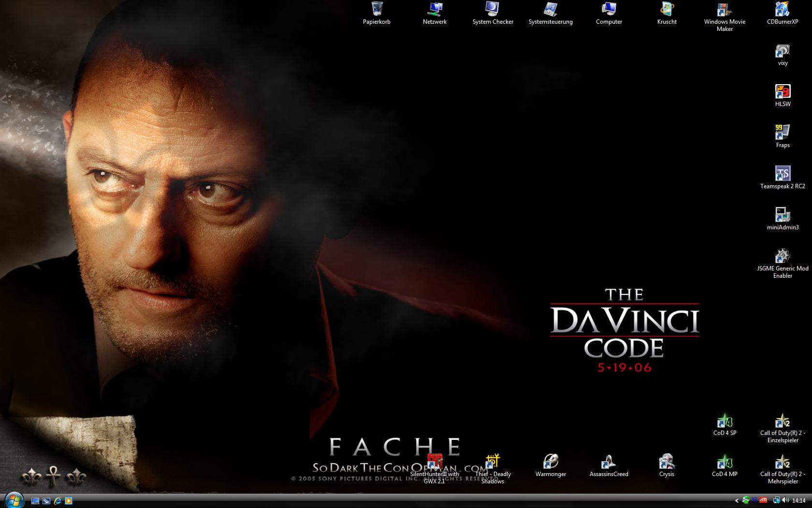Open the Netzwerk desktop icon
Screen dimensions: 812x508
[x=435, y=13]
